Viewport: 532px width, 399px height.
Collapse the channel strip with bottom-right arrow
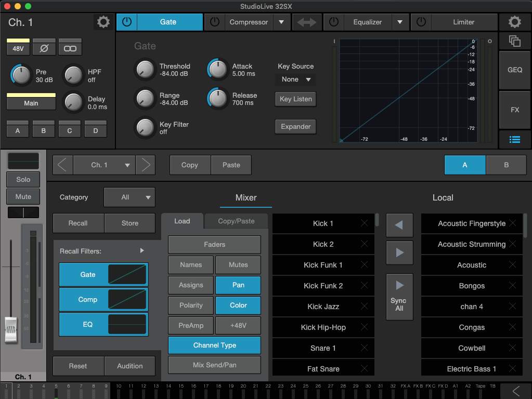tap(516, 391)
